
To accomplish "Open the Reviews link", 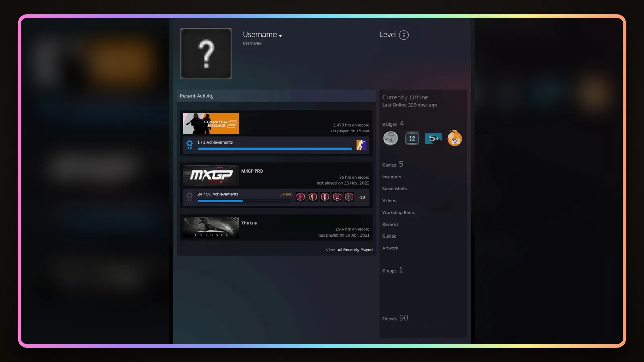I will pos(390,224).
